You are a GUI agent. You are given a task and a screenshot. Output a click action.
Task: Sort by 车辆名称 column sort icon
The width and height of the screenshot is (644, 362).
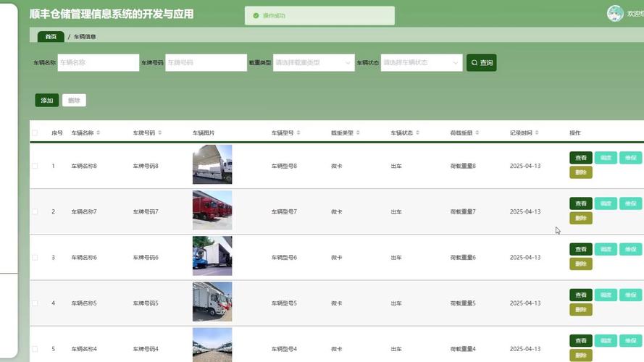pyautogui.click(x=99, y=132)
